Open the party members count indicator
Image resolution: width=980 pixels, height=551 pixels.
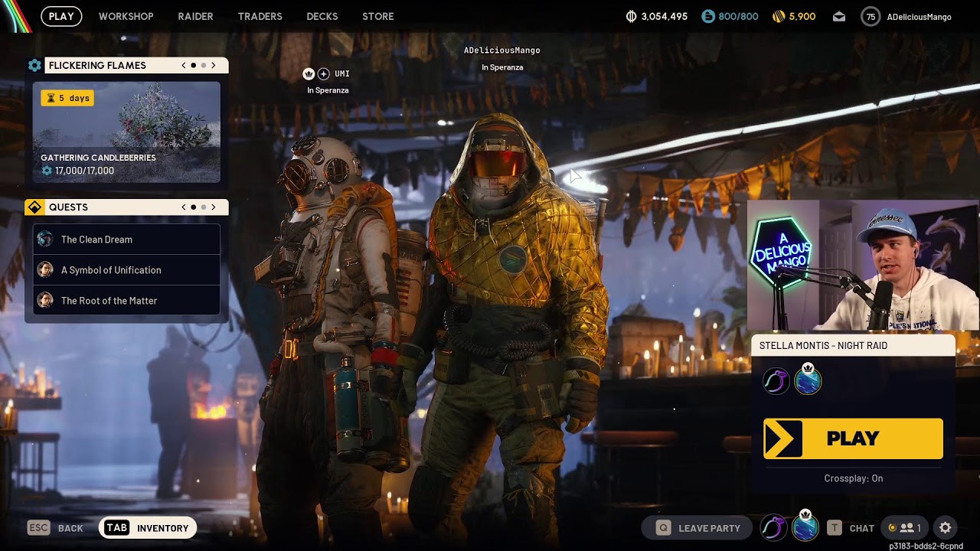[904, 528]
